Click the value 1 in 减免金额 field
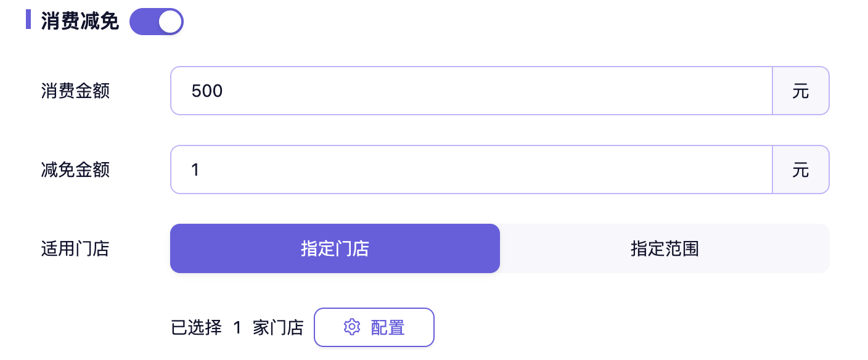This screenshot has width=868, height=360. click(x=195, y=170)
